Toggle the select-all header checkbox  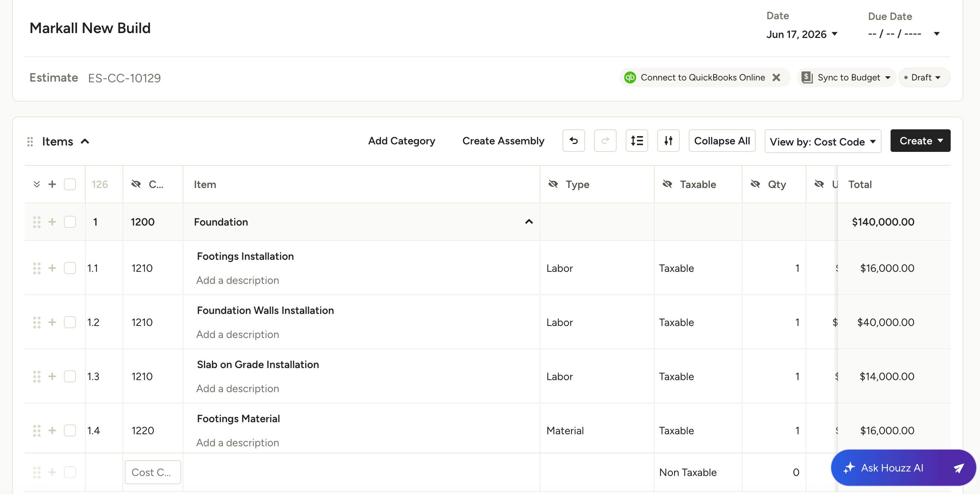click(70, 184)
